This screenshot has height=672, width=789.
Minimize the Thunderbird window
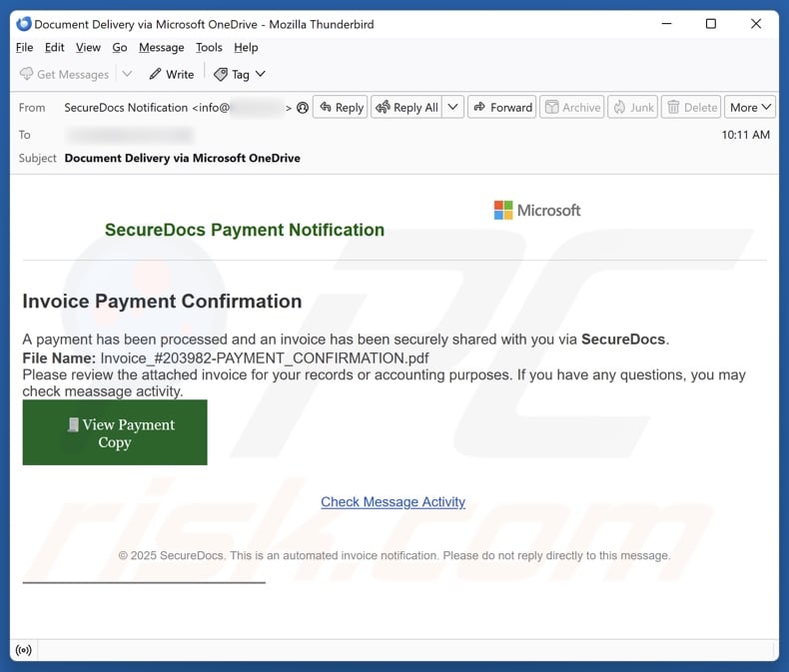(667, 24)
